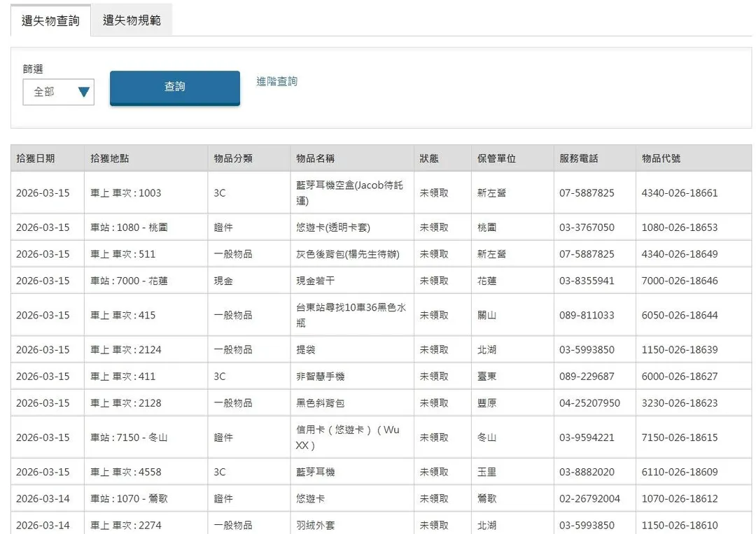Select the 台東站尋找10車36黑色水瓶 item name
The height and width of the screenshot is (534, 756).
[351, 315]
